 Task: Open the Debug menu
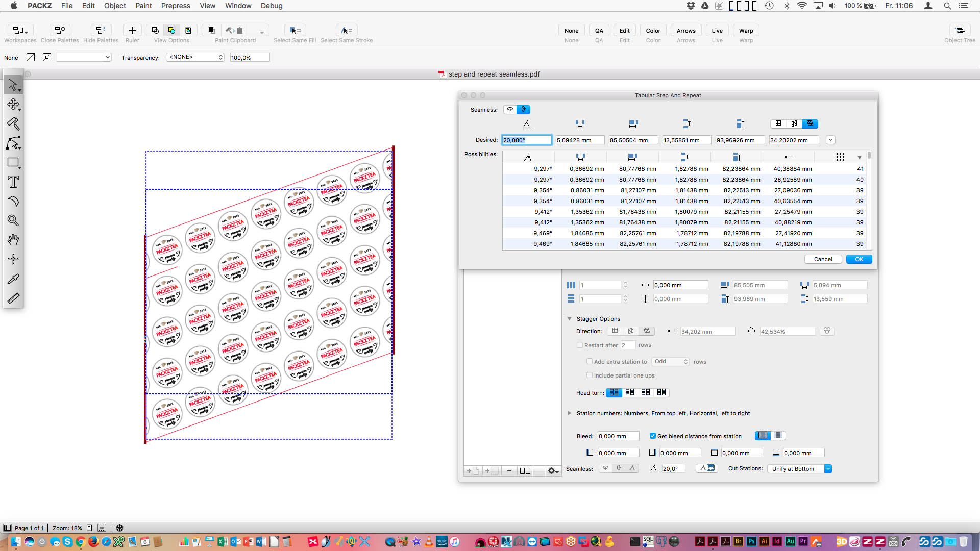272,6
